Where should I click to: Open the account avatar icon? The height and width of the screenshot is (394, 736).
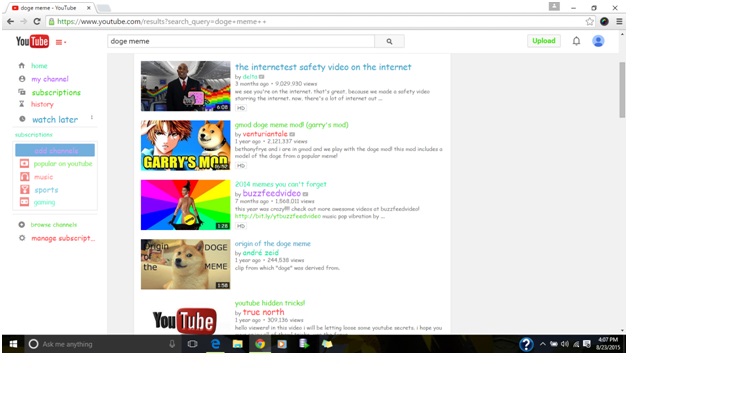[598, 41]
